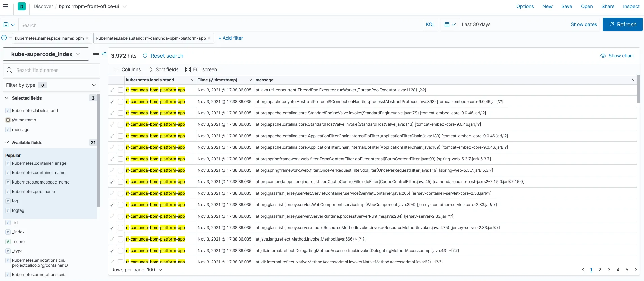Screen dimensions: 644x281
Task: Click the results table vertical scrollbar
Action: pos(638,89)
